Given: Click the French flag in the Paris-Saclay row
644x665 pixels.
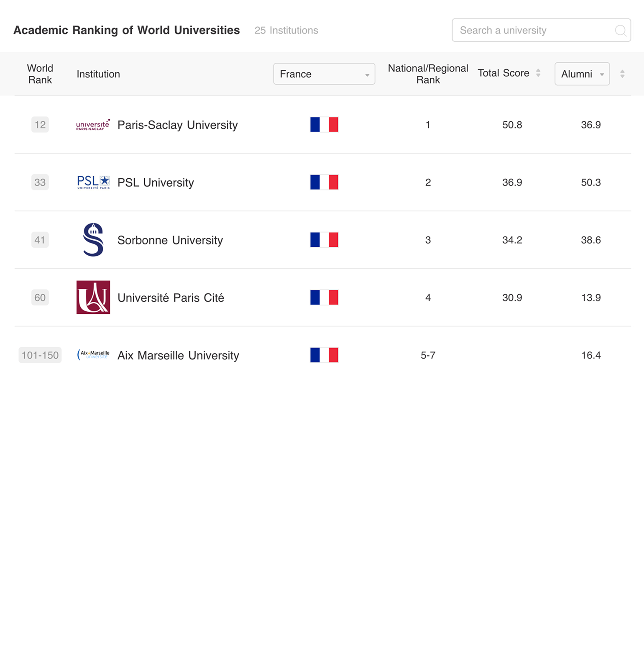Looking at the screenshot, I should (324, 125).
